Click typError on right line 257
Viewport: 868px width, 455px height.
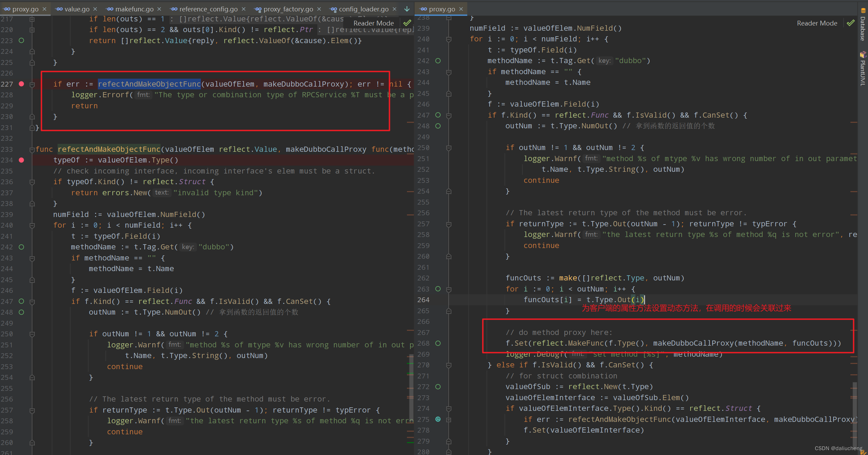tap(769, 224)
